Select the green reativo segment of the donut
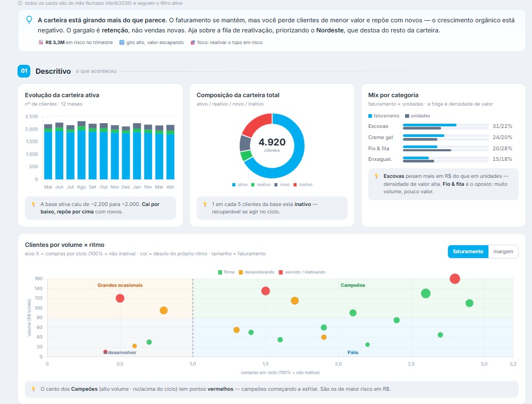The image size is (532, 404). 247,156
